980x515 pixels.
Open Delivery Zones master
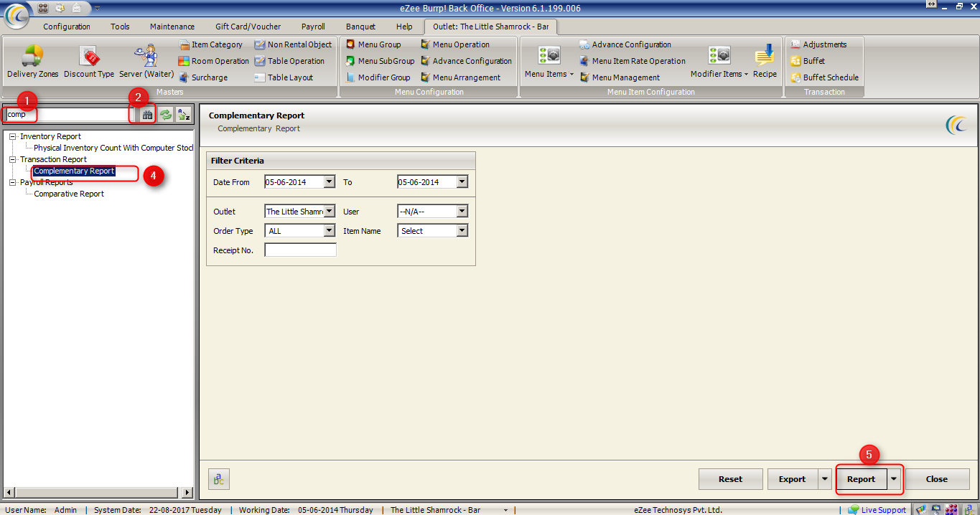32,62
